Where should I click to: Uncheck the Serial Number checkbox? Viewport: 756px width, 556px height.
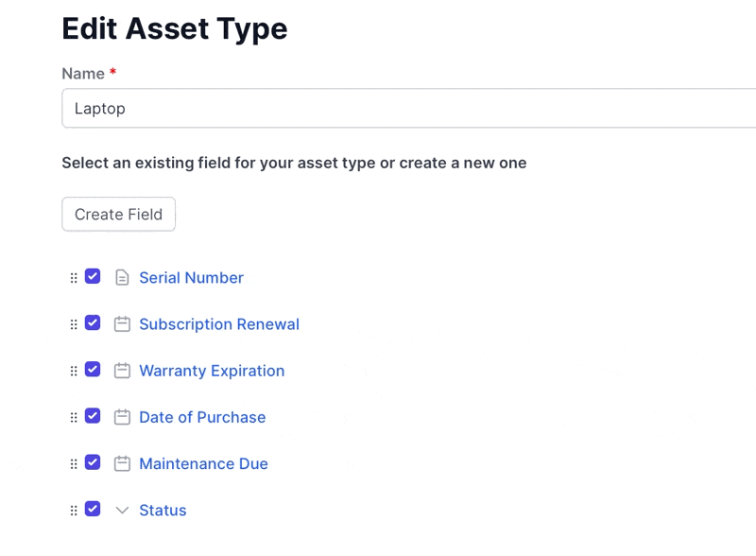pos(93,276)
